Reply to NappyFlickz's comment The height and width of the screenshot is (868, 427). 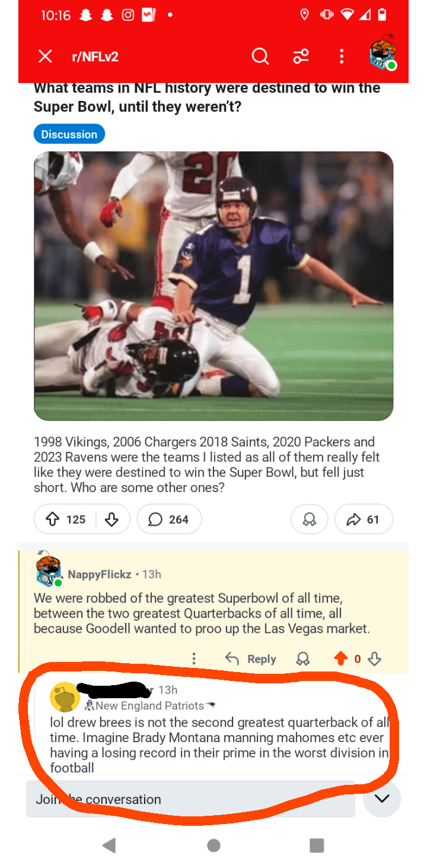click(x=251, y=659)
